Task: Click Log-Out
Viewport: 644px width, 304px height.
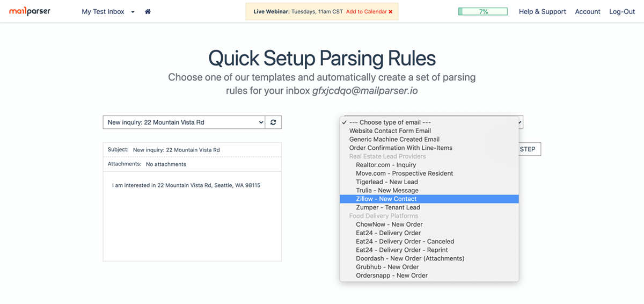Action: point(622,11)
